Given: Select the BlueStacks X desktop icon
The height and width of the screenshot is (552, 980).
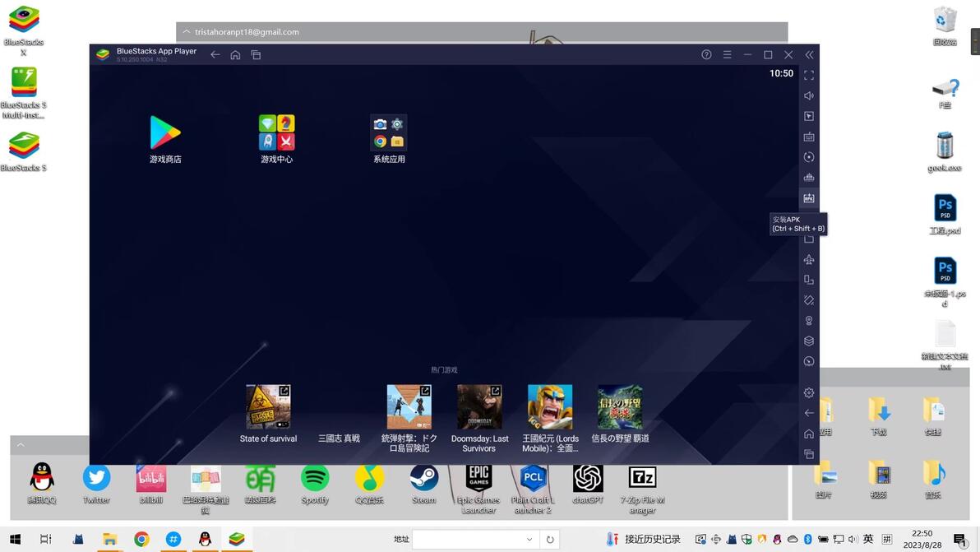Looking at the screenshot, I should [x=24, y=30].
